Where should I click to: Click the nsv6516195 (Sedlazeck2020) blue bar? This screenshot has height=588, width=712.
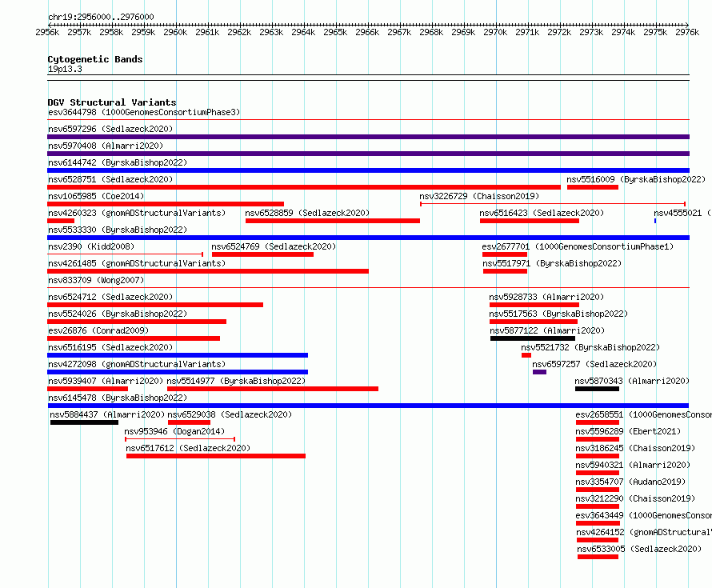coord(178,355)
